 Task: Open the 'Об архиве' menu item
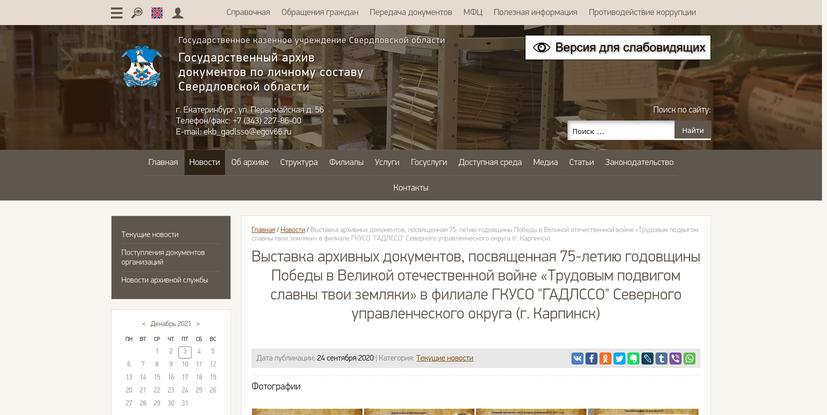click(250, 162)
